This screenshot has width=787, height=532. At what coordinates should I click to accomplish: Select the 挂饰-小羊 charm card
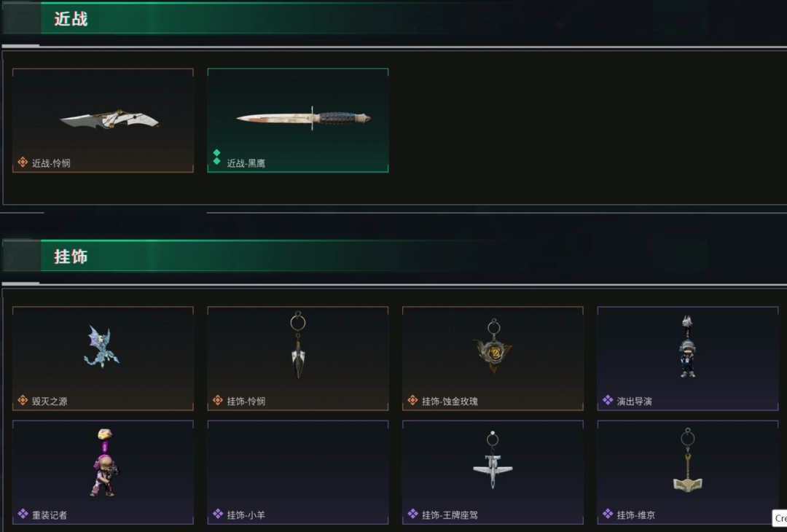[297, 472]
